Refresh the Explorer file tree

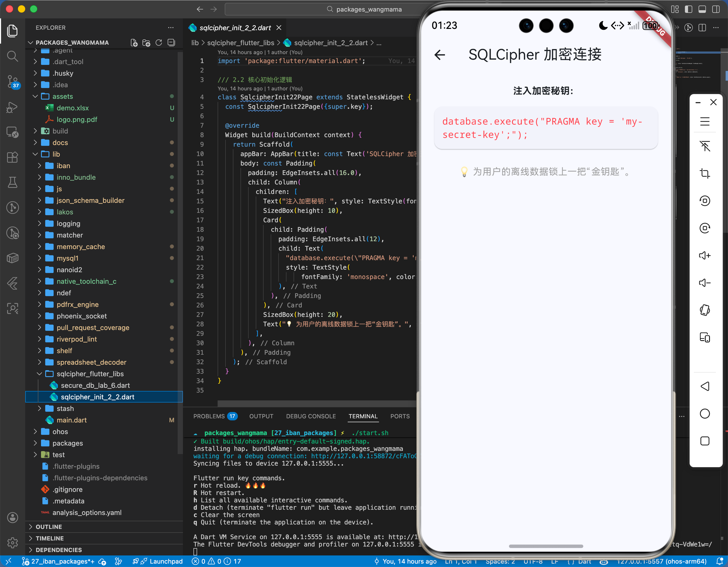click(159, 43)
